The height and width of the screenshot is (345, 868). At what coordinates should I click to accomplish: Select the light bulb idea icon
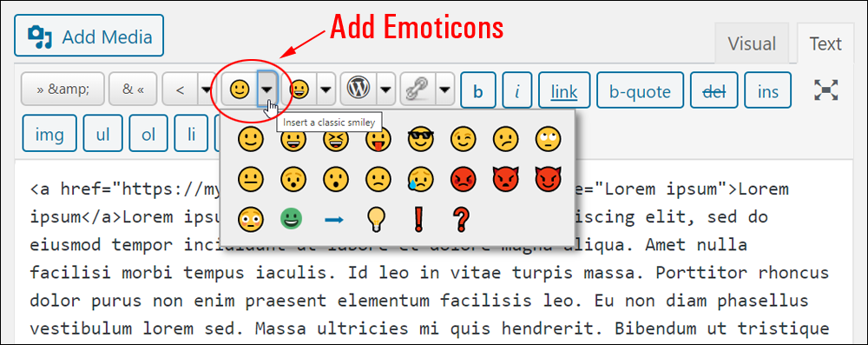click(x=378, y=220)
